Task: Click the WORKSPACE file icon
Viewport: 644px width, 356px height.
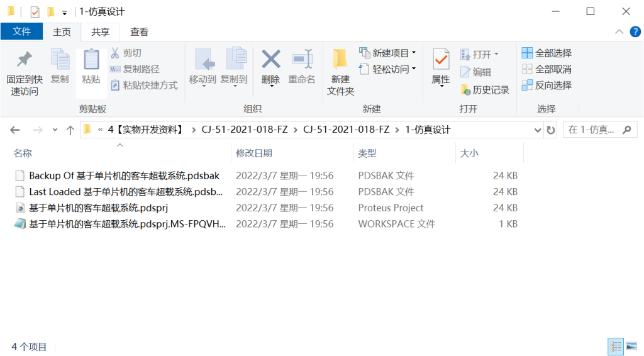Action: pyautogui.click(x=19, y=224)
